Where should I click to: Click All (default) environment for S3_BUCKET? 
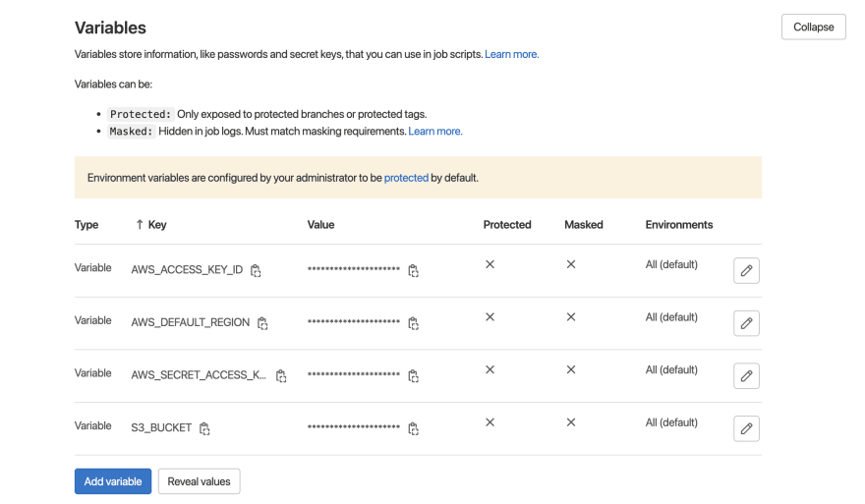[671, 422]
